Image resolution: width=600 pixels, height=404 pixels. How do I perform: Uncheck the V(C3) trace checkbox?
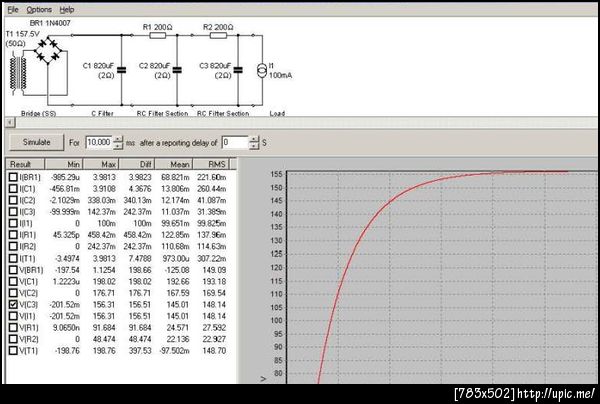pos(13,305)
